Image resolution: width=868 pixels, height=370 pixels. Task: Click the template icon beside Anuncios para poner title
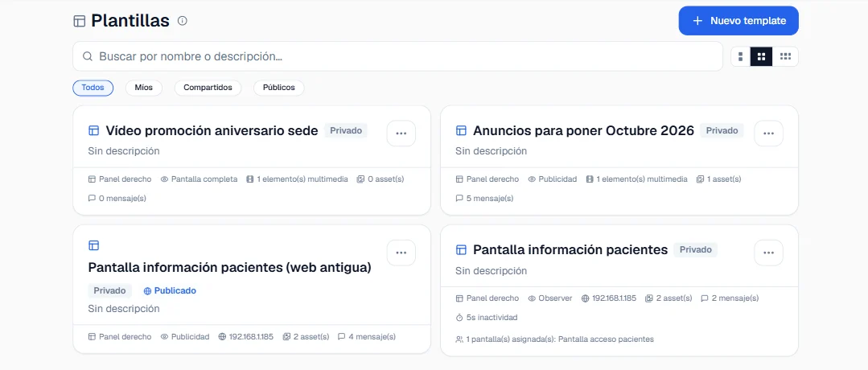click(461, 131)
